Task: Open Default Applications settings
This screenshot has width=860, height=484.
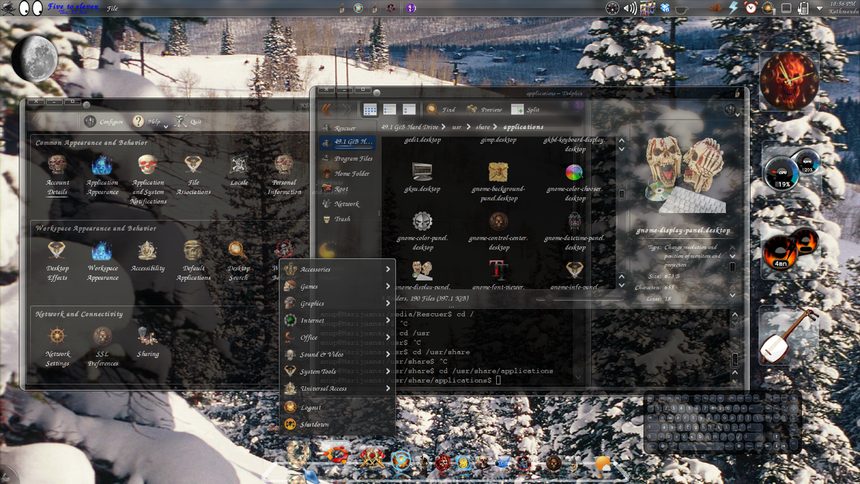Action: point(193,261)
